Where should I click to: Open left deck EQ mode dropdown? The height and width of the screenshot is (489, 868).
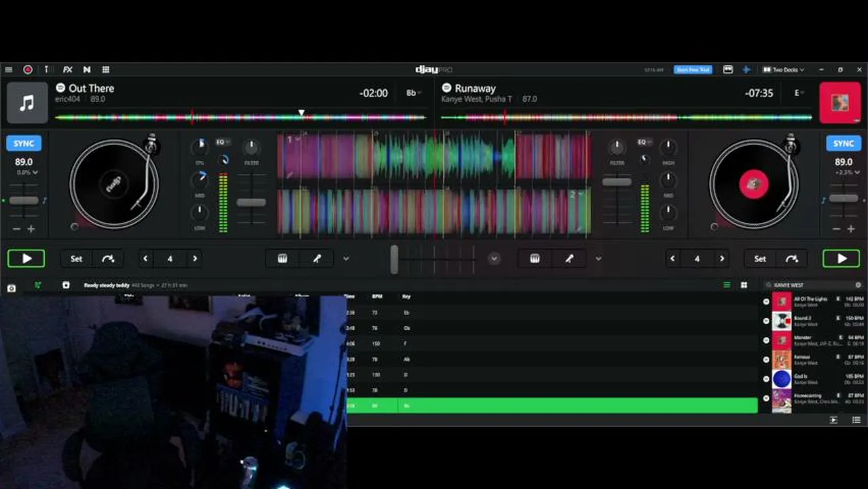223,142
